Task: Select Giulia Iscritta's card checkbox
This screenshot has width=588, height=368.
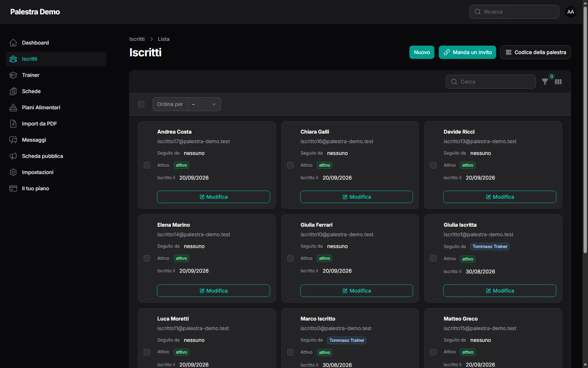Action: coord(433,258)
